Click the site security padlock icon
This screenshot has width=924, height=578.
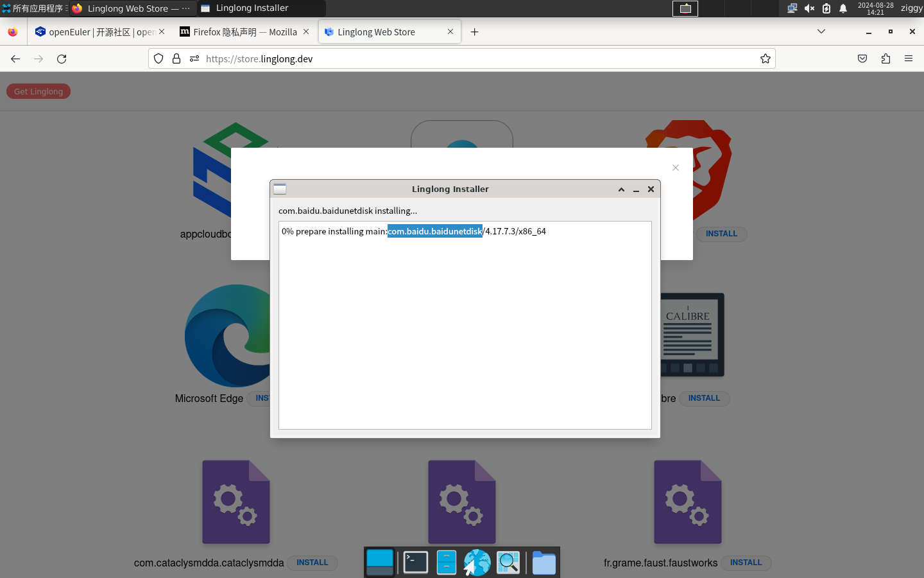[176, 58]
